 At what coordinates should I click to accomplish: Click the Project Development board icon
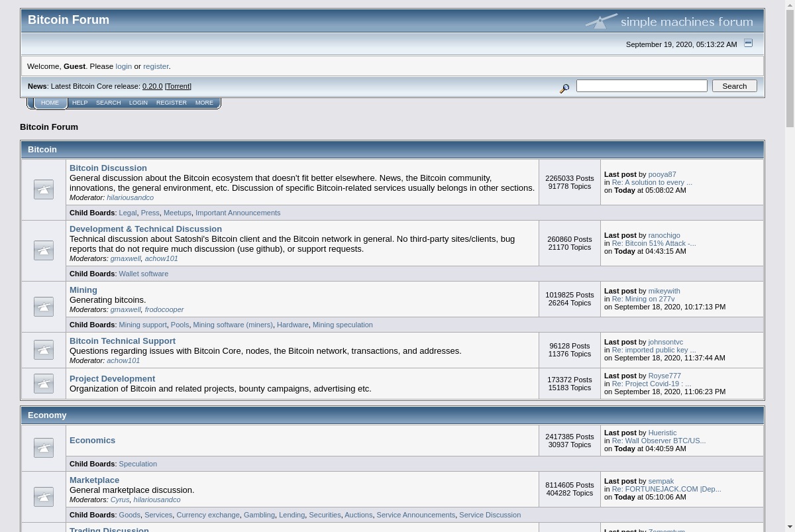pos(44,384)
